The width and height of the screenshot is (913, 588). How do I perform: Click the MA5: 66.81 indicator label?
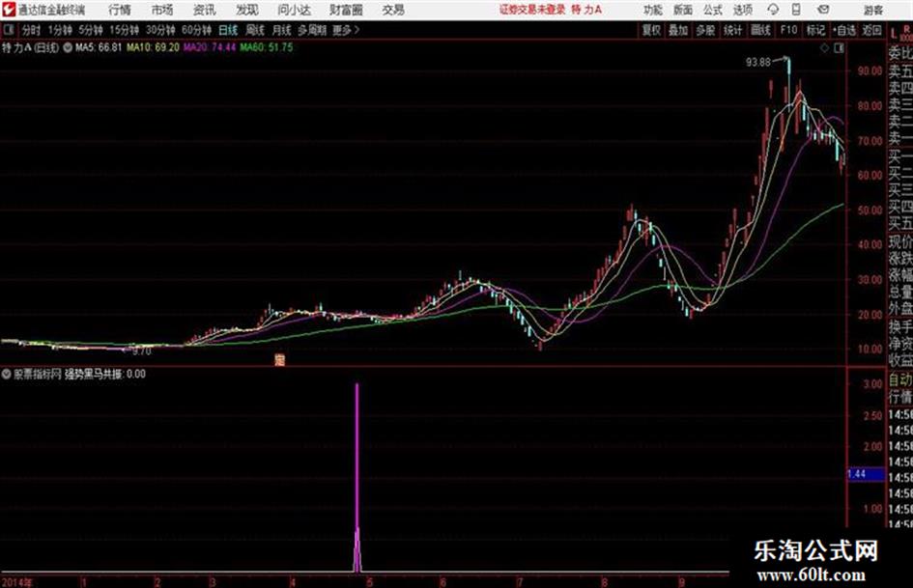point(99,47)
